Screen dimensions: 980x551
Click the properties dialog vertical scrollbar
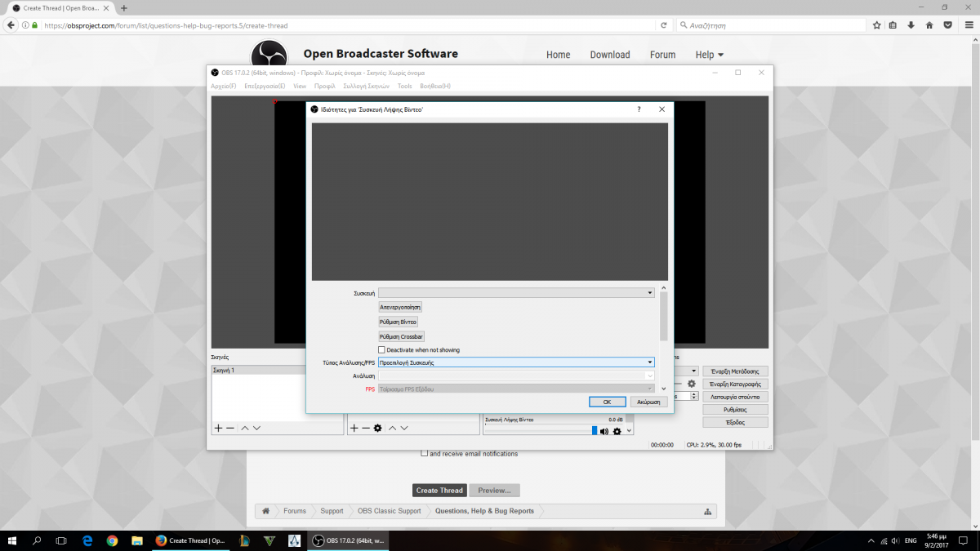pos(663,317)
